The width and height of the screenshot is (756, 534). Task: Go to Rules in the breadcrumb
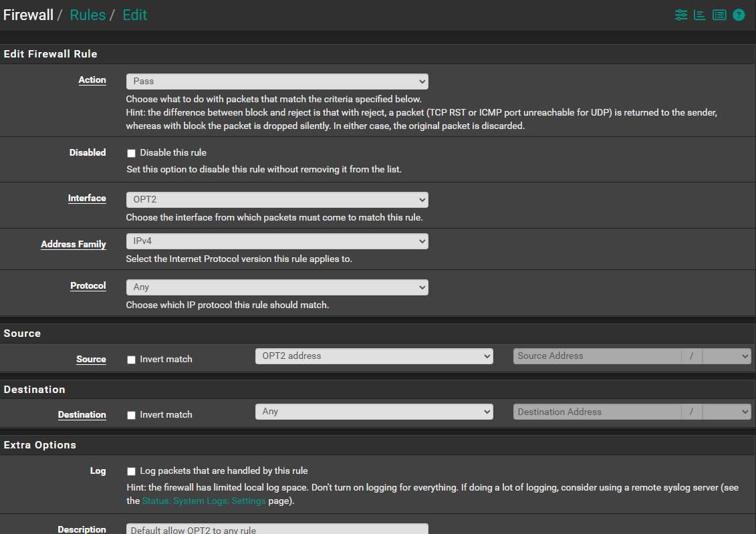coord(88,15)
